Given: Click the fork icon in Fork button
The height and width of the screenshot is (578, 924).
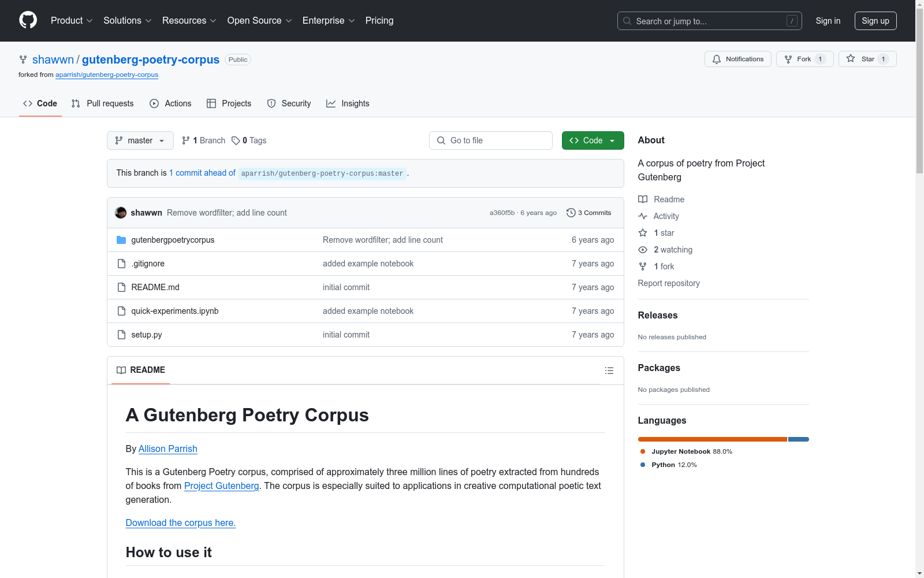Looking at the screenshot, I should pyautogui.click(x=788, y=59).
